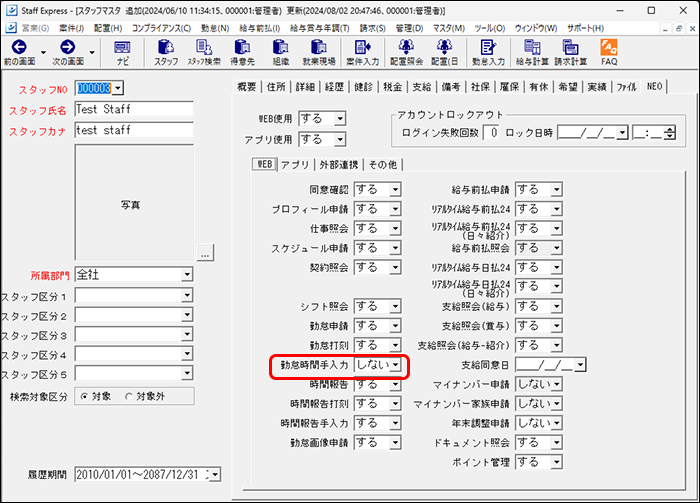Screen dimensions: 700x503
Task: Open the dropdown arrow beside 前の画面
Action: (43, 53)
